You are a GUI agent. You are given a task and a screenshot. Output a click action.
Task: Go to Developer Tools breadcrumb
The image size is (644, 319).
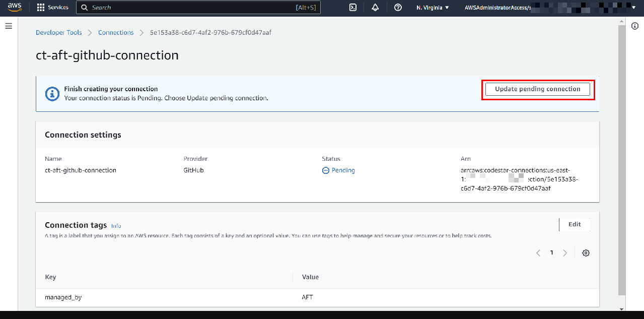tap(58, 32)
